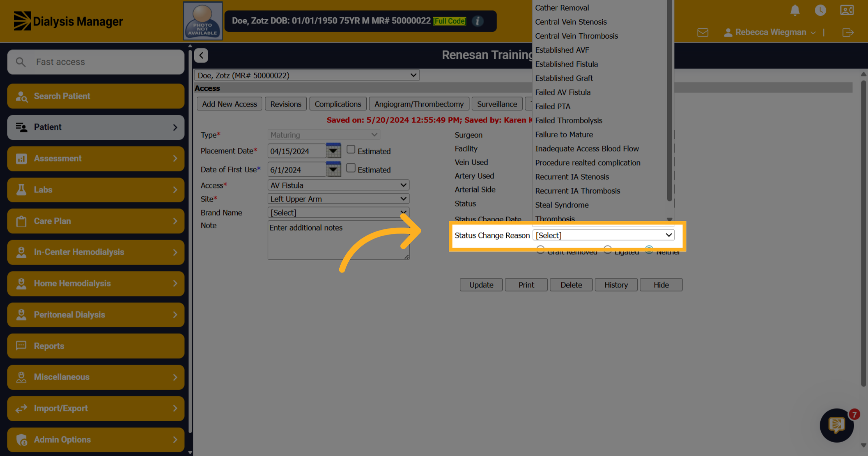868x456 pixels.
Task: Open the Complications tab button
Action: pos(338,104)
